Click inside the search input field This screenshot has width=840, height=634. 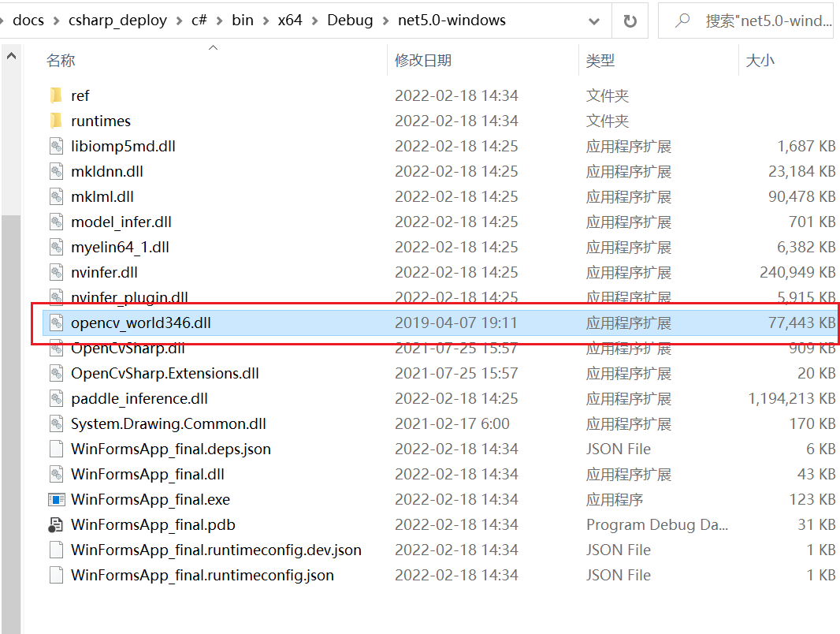point(768,21)
